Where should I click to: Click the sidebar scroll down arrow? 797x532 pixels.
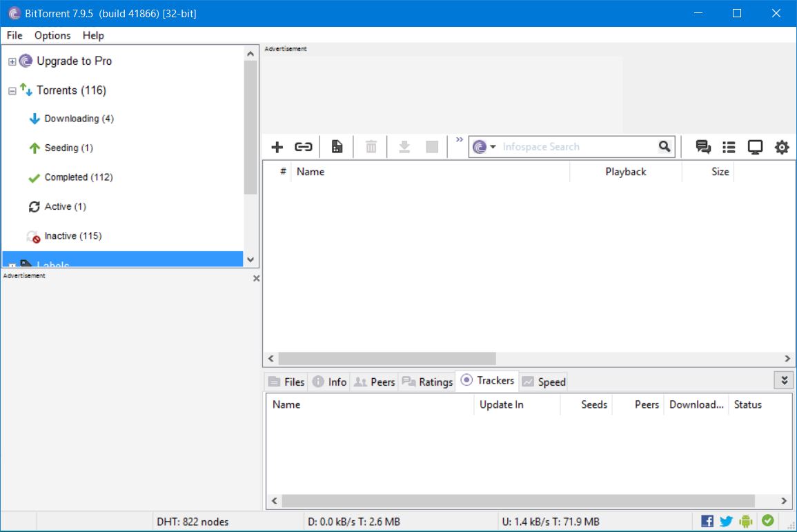[x=250, y=259]
